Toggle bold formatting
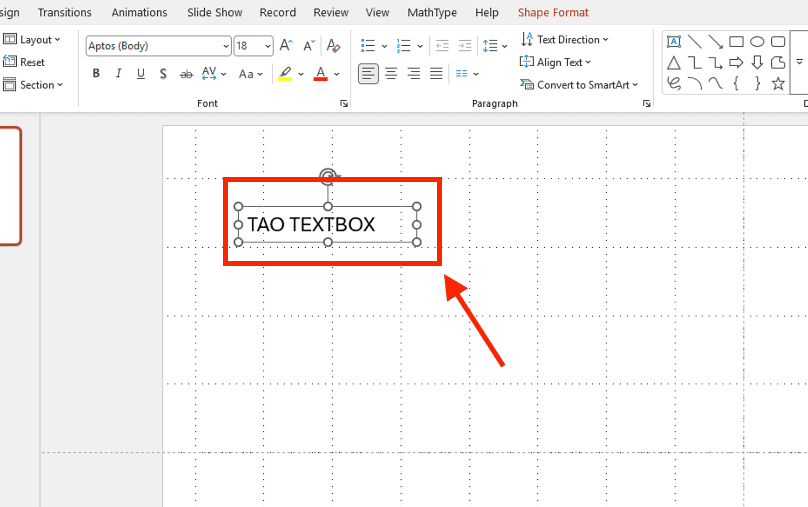 [x=96, y=74]
